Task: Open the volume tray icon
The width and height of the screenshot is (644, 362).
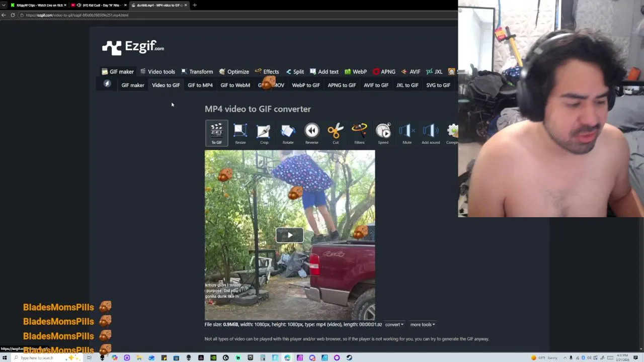Action: coord(589,357)
